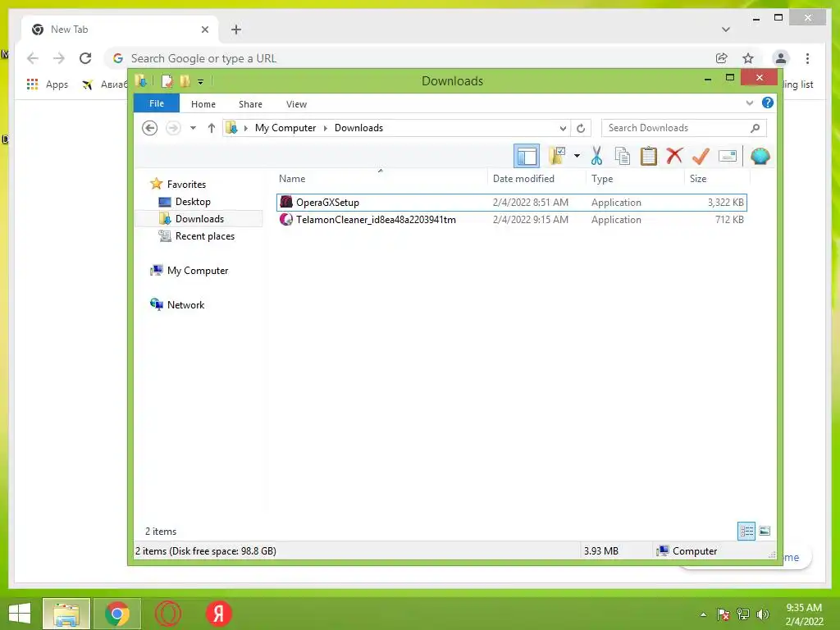
Task: Click the shell globe toolbar icon
Action: pos(760,156)
